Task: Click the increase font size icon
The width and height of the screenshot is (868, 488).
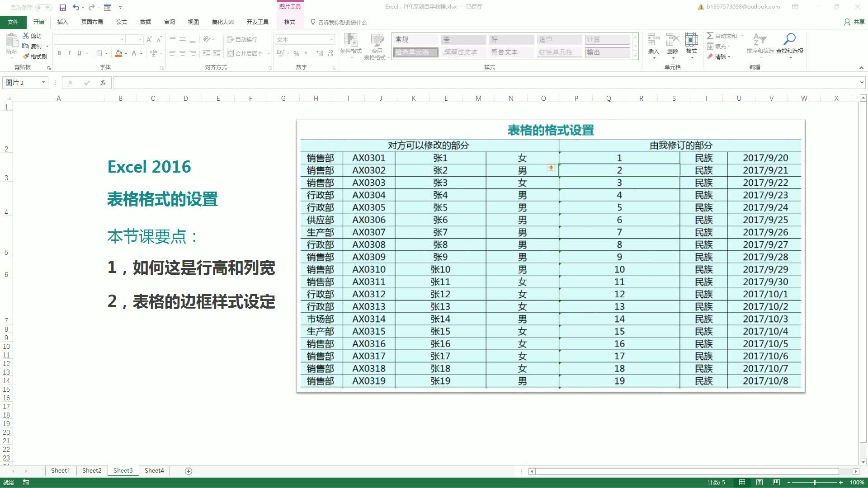Action: point(149,39)
